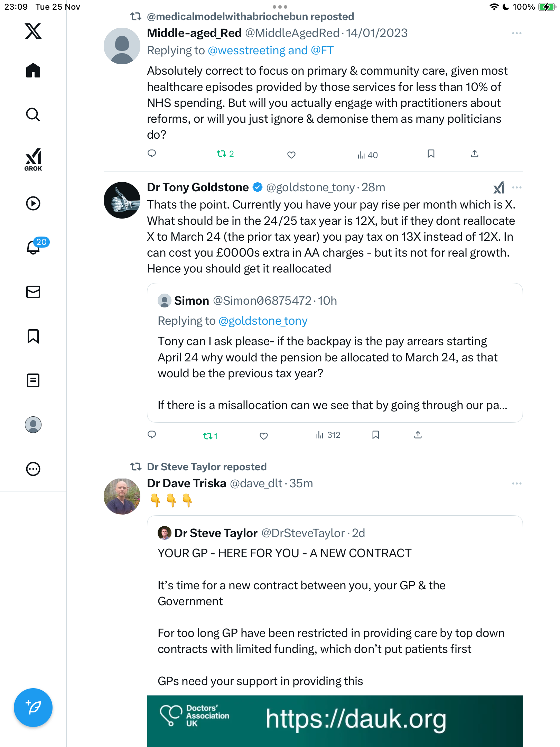Open Bookmarks in the sidebar
The image size is (560, 747).
33,336
